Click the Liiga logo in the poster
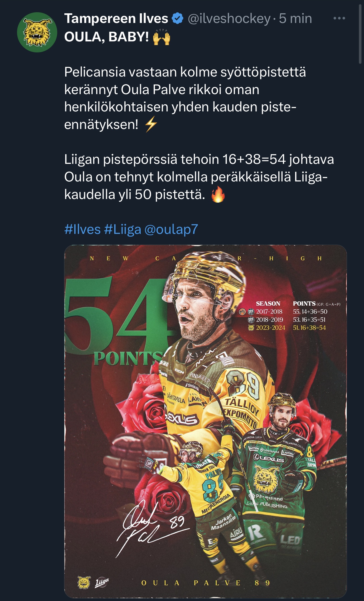364x601 pixels. 102,582
